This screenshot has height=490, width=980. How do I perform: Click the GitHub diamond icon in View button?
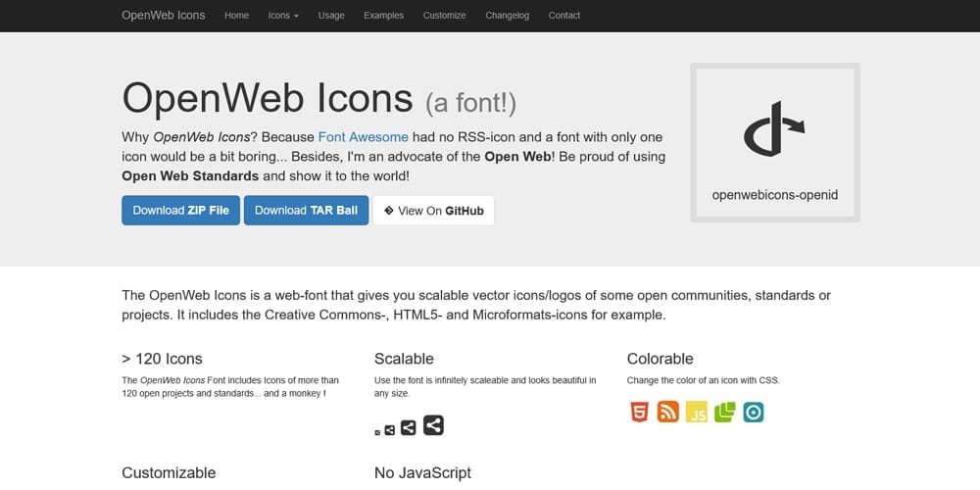click(x=389, y=211)
